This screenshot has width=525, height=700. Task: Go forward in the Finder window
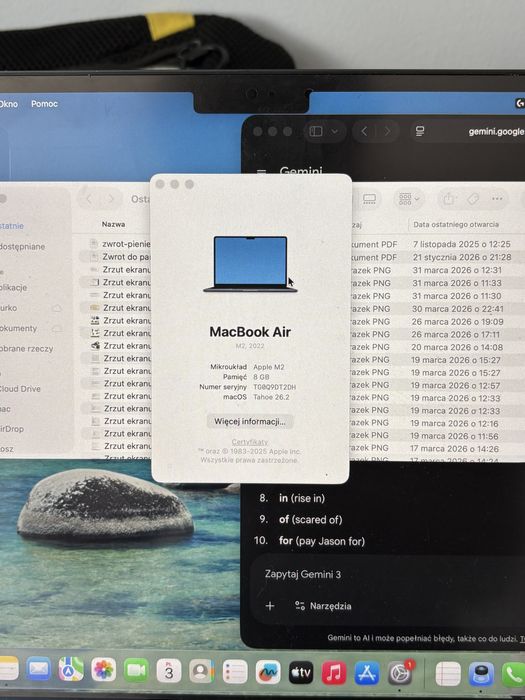click(x=111, y=199)
